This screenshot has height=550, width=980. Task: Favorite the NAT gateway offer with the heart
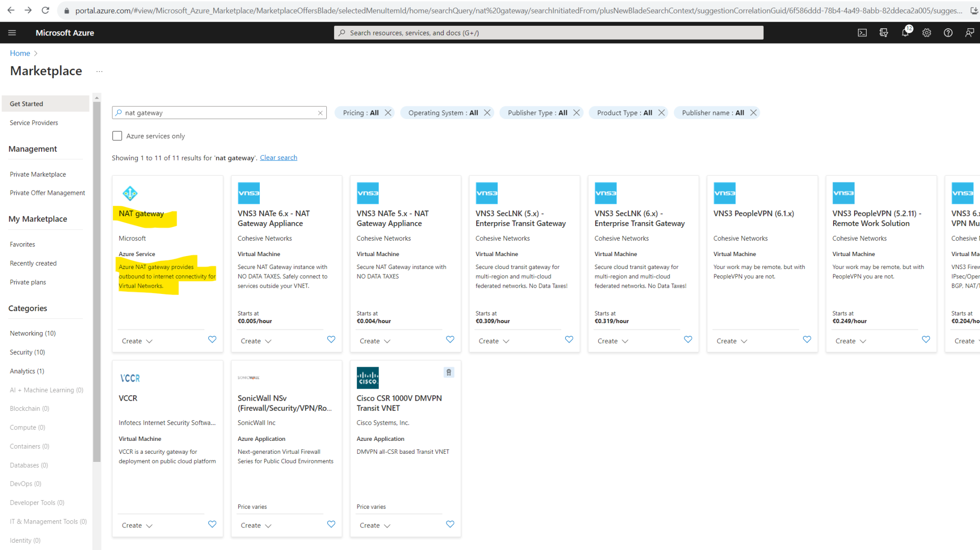pyautogui.click(x=212, y=339)
